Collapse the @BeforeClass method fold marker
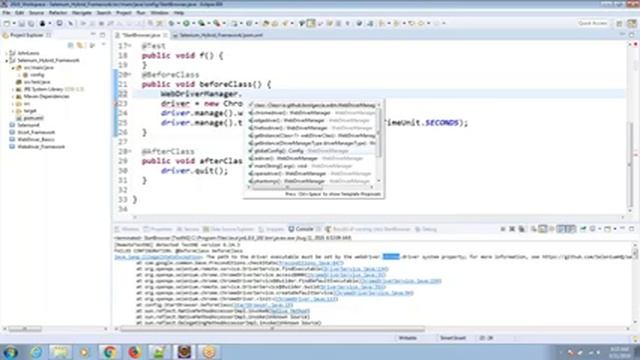The width and height of the screenshot is (640, 360). 130,75
